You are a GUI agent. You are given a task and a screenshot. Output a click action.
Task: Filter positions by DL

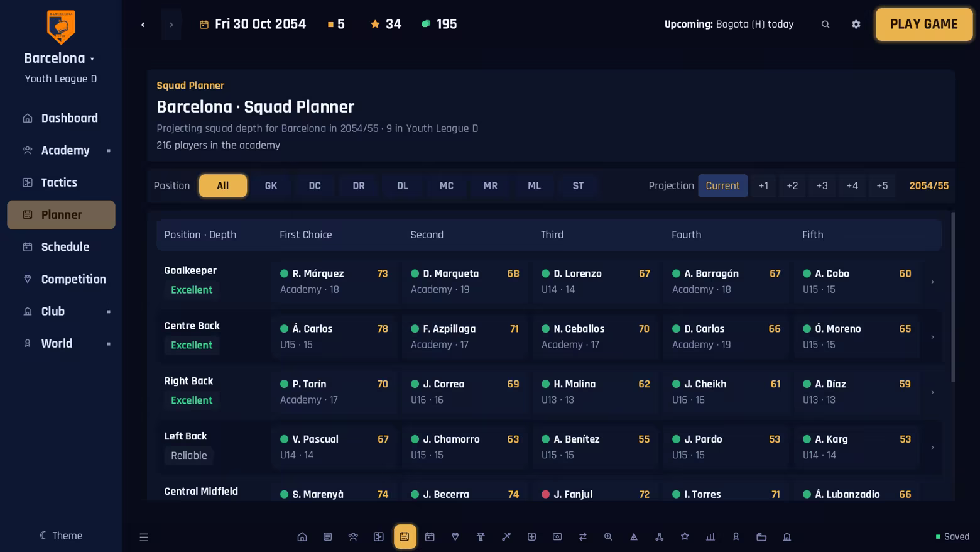[403, 185]
